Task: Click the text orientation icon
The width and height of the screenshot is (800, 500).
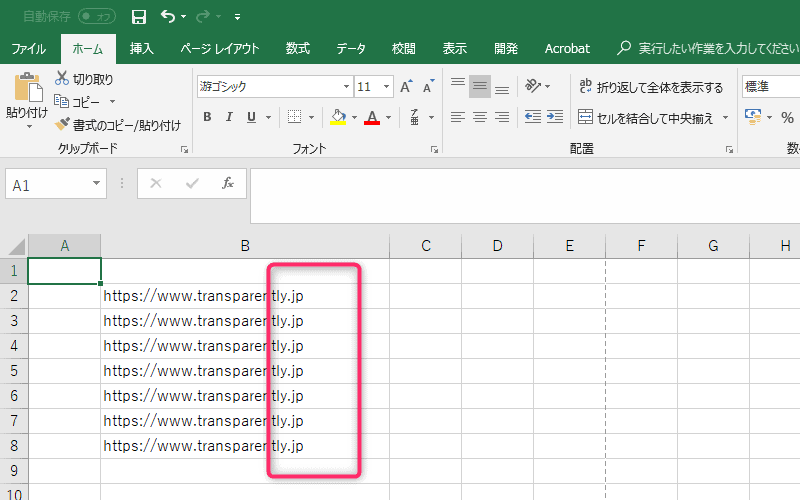Action: [x=533, y=86]
